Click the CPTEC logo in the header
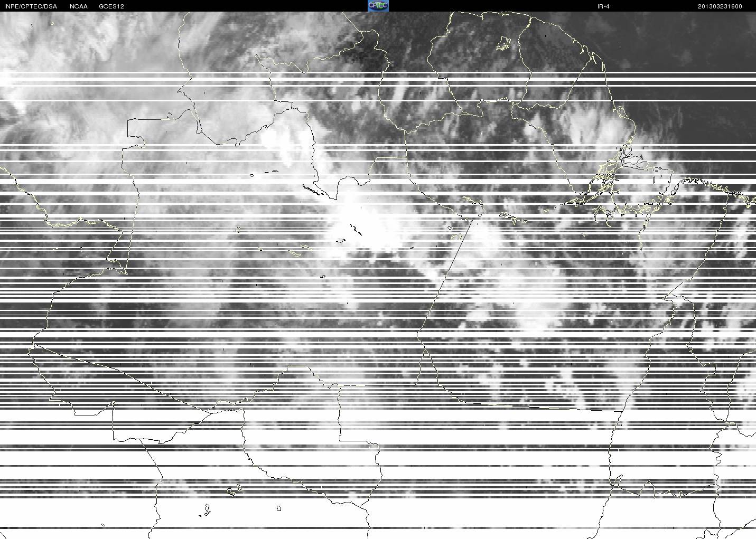 pos(378,6)
